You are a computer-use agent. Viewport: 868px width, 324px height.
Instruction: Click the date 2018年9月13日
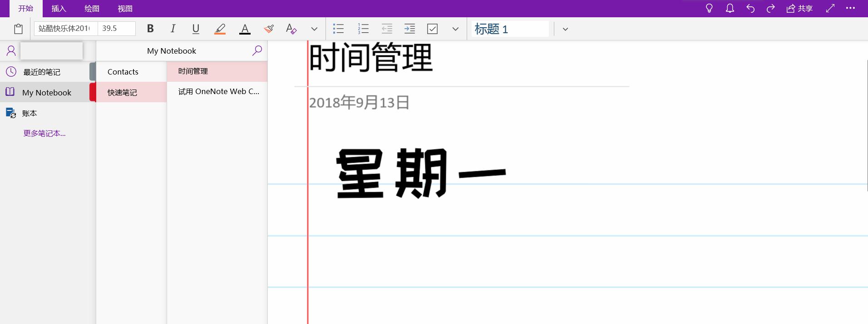click(359, 103)
